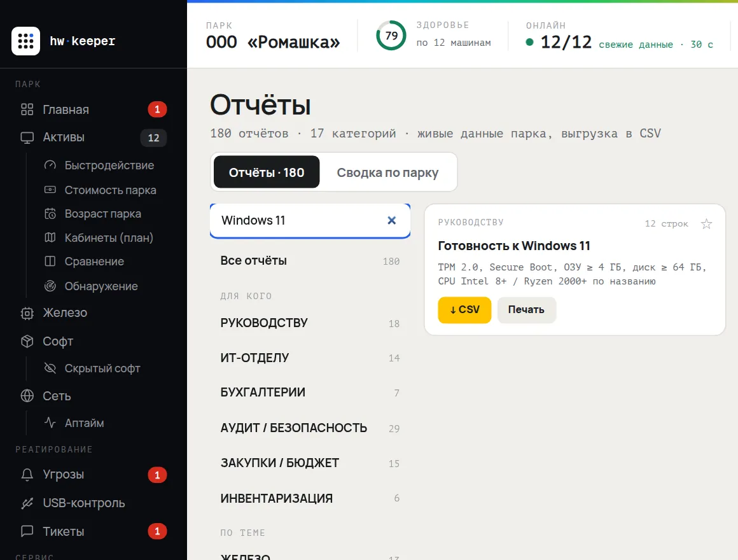Click the Скрытый софт crossed-eye icon
The height and width of the screenshot is (560, 738).
(50, 368)
